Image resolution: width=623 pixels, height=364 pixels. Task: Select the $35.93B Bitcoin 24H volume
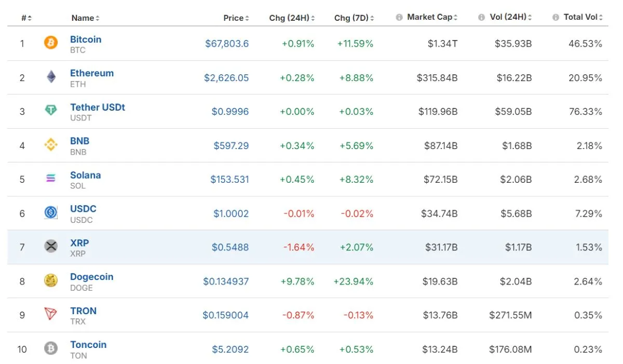[513, 44]
